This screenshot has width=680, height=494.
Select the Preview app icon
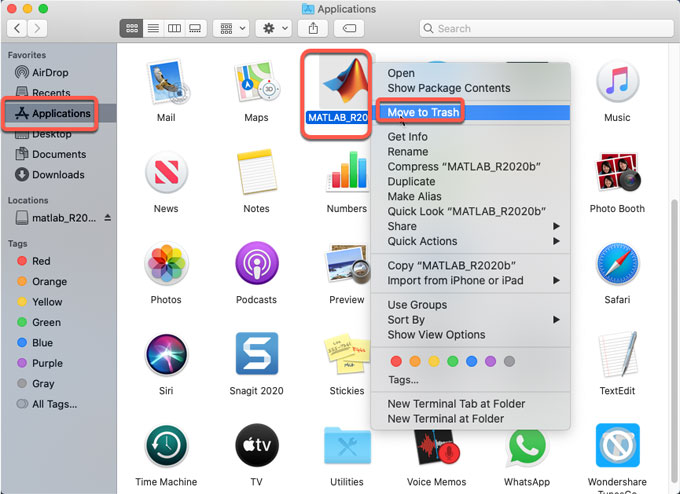(x=347, y=264)
